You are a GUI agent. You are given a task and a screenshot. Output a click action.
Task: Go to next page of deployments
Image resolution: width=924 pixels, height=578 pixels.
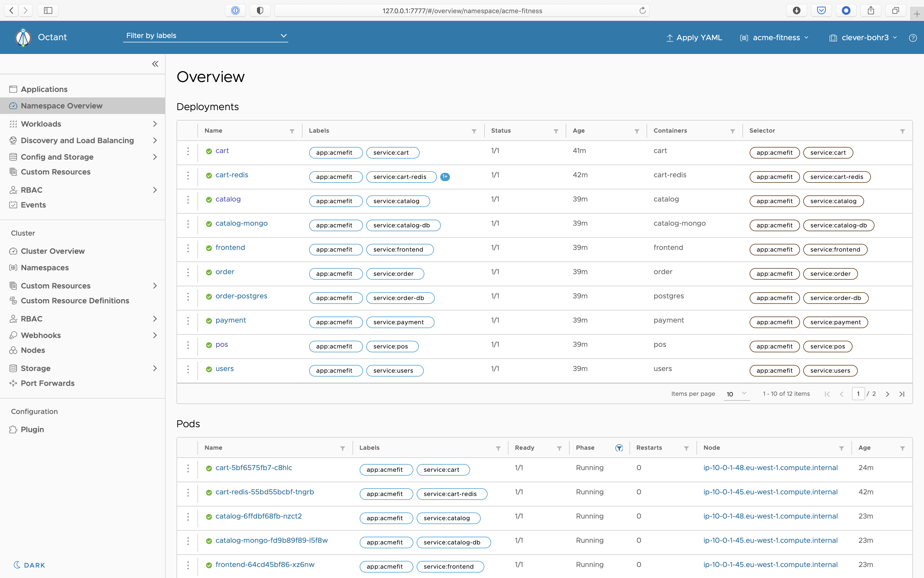[887, 394]
